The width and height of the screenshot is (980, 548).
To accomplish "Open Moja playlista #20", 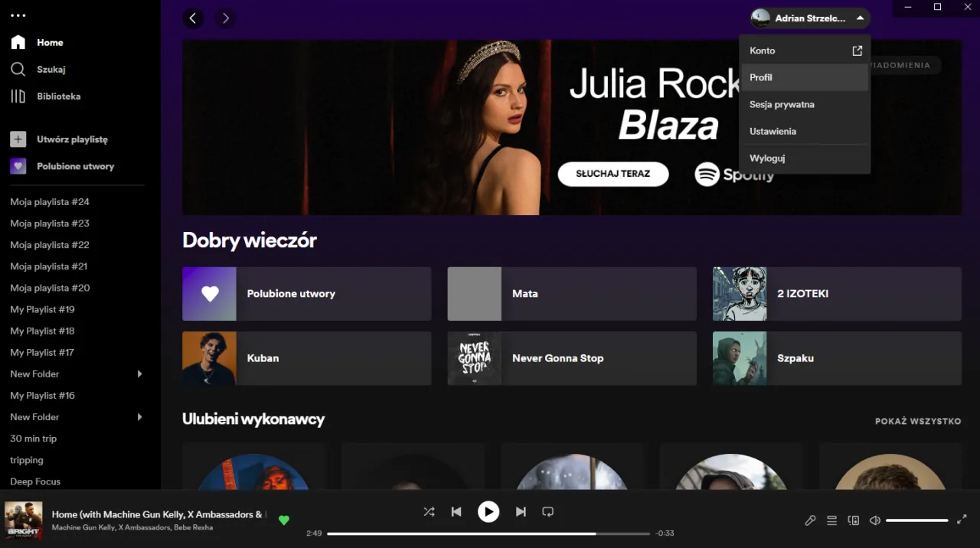I will coord(50,288).
